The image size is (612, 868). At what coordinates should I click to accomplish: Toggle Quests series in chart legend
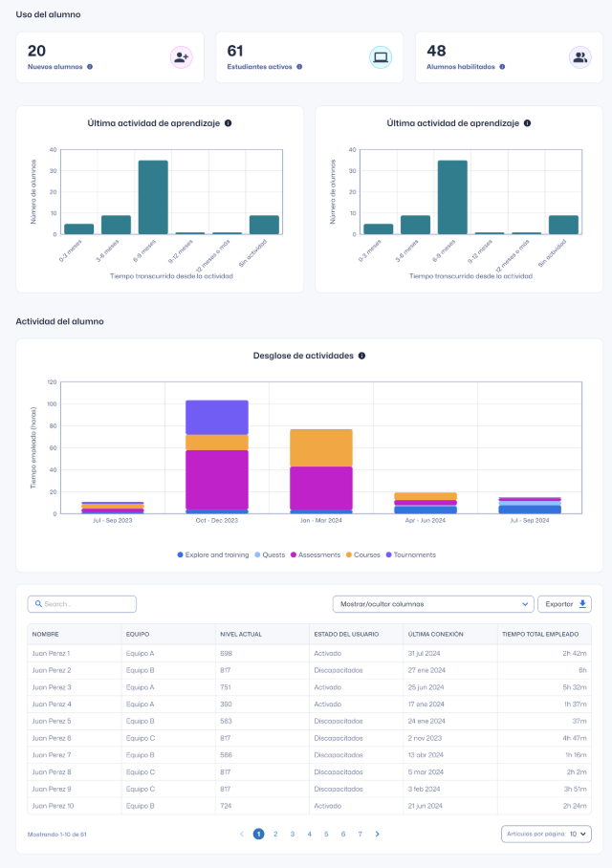click(x=271, y=554)
